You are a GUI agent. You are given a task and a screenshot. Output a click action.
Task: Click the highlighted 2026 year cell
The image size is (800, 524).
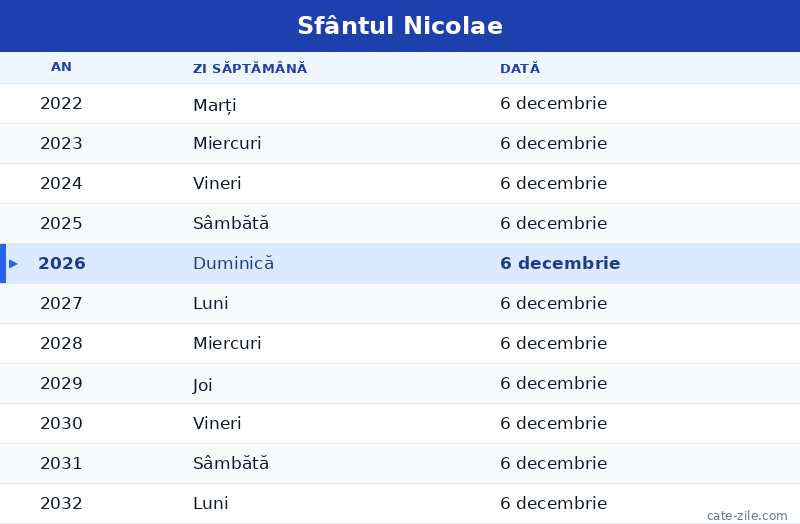click(62, 263)
